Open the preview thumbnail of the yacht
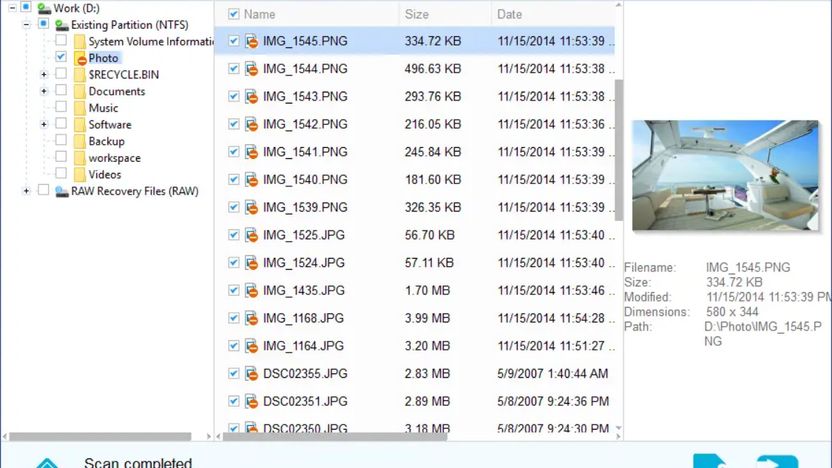 tap(725, 175)
